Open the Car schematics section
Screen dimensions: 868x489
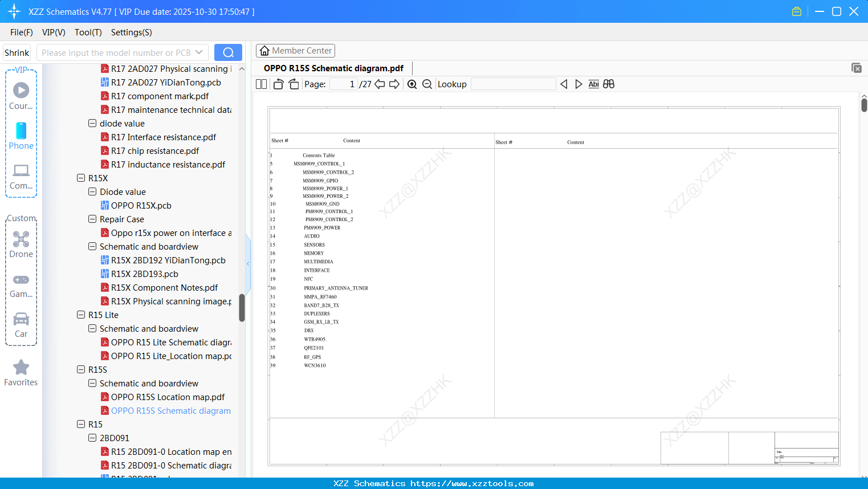point(21,325)
